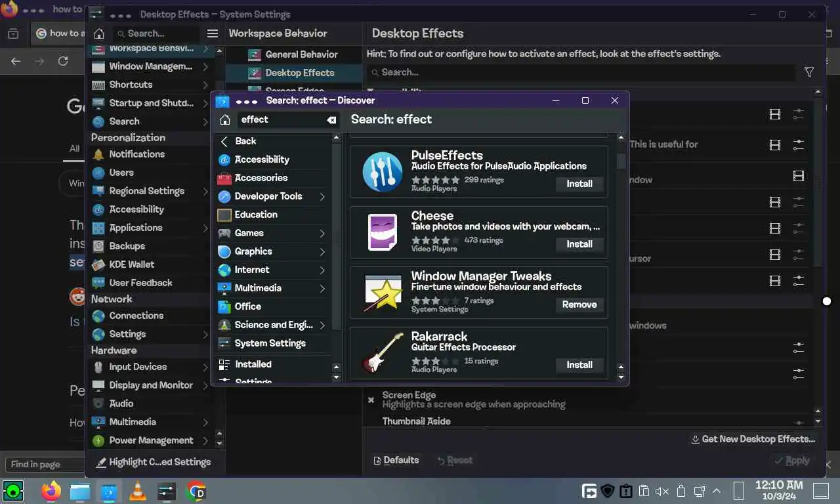Viewport: 840px width, 504px height.
Task: Click the PulseEffects app icon
Action: click(x=383, y=172)
